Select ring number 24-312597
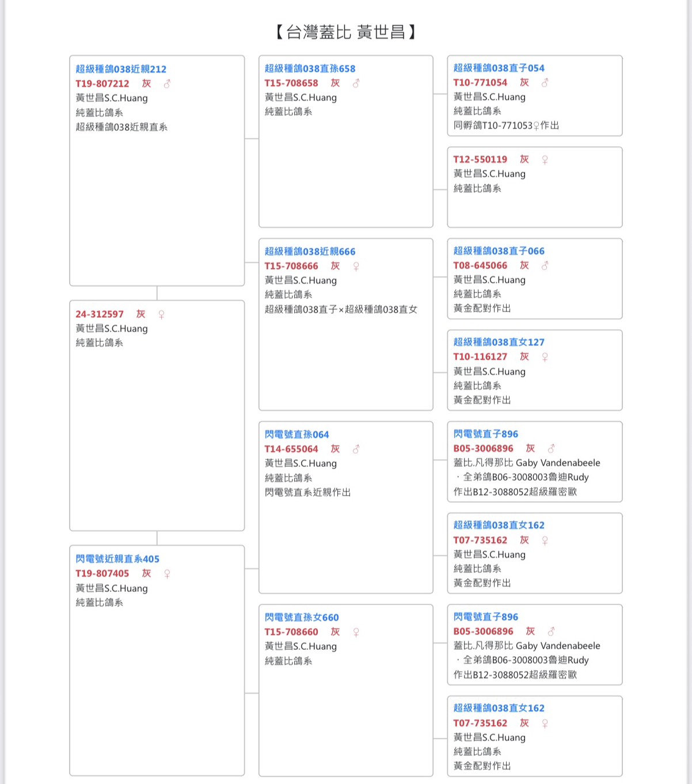 [100, 314]
